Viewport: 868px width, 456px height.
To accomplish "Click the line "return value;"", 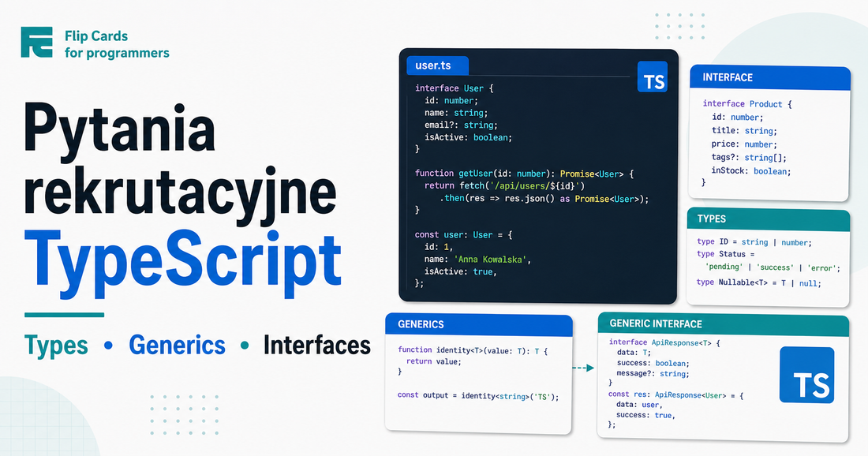I will 433,361.
